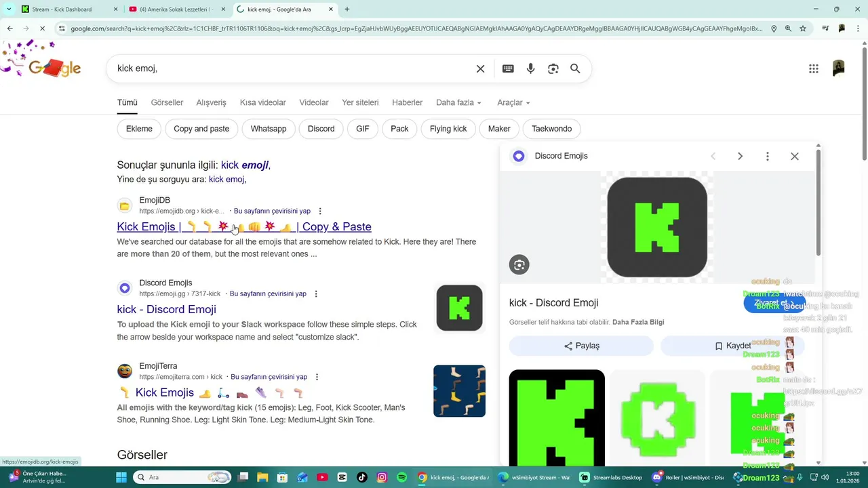
Task: Open Instagram from the taskbar
Action: click(382, 477)
